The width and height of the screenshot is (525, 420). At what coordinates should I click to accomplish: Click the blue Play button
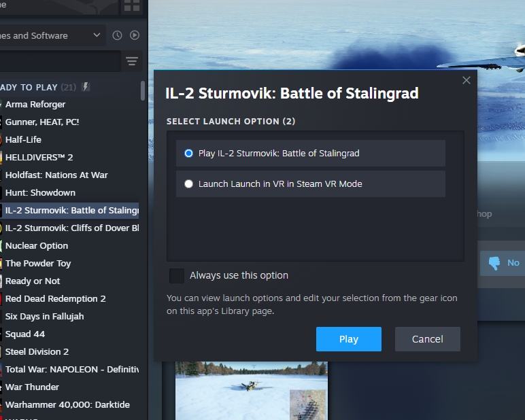[349, 339]
